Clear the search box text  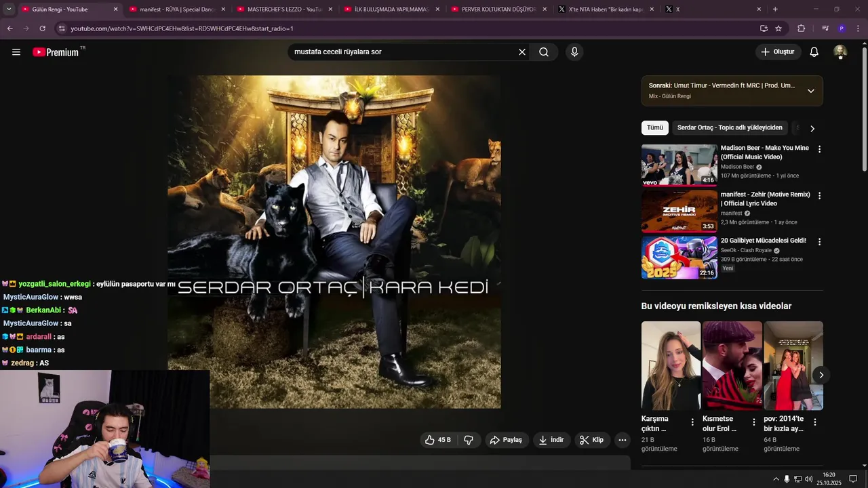tap(522, 52)
